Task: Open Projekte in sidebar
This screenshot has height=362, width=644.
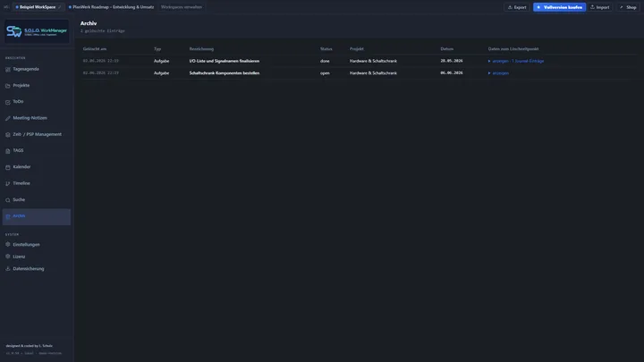Action: [37, 86]
